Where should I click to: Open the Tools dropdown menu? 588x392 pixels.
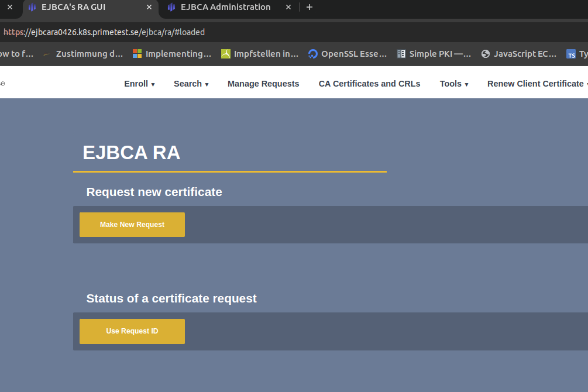point(453,84)
